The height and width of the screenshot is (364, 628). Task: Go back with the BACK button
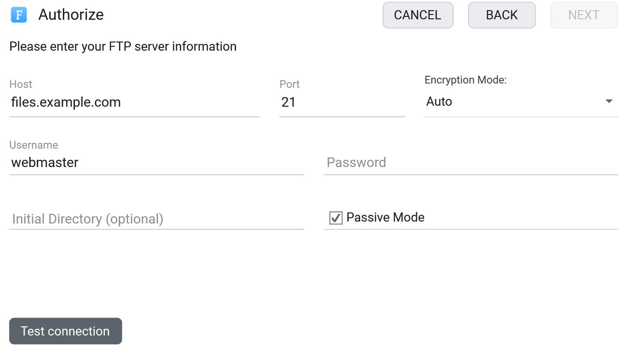(502, 15)
